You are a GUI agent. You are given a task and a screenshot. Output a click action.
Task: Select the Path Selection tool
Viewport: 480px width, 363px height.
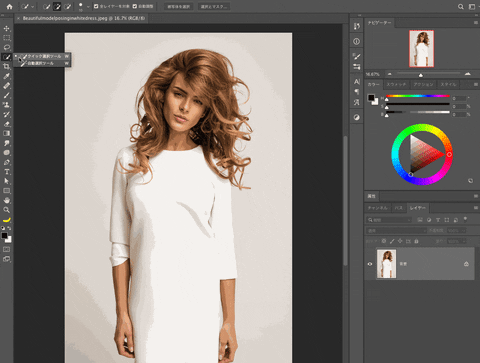click(x=7, y=181)
